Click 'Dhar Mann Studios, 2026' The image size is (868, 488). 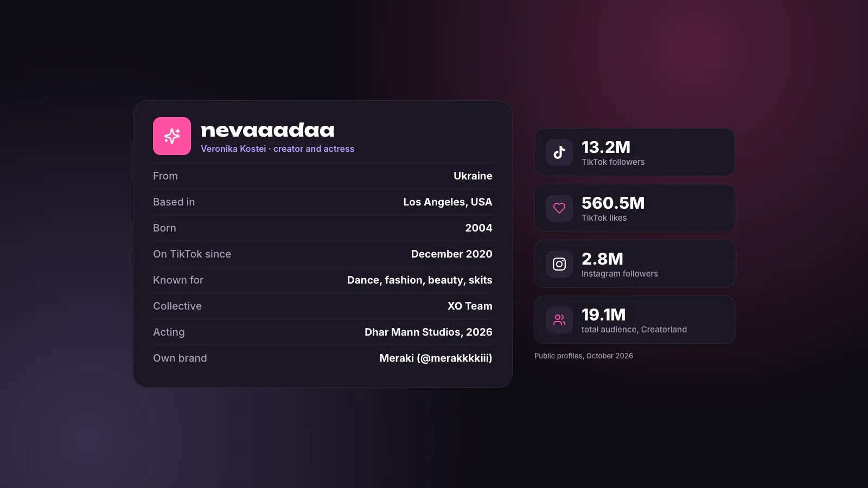[x=429, y=332]
